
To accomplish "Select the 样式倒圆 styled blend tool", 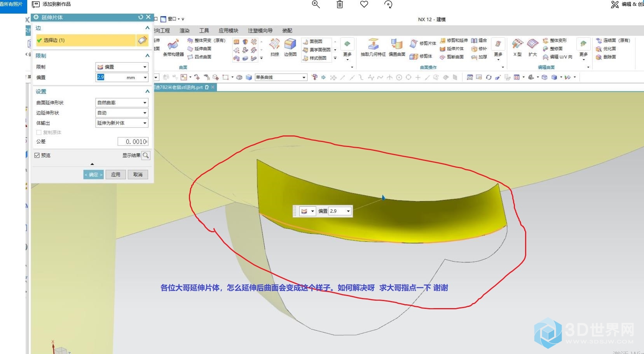I will pos(314,58).
